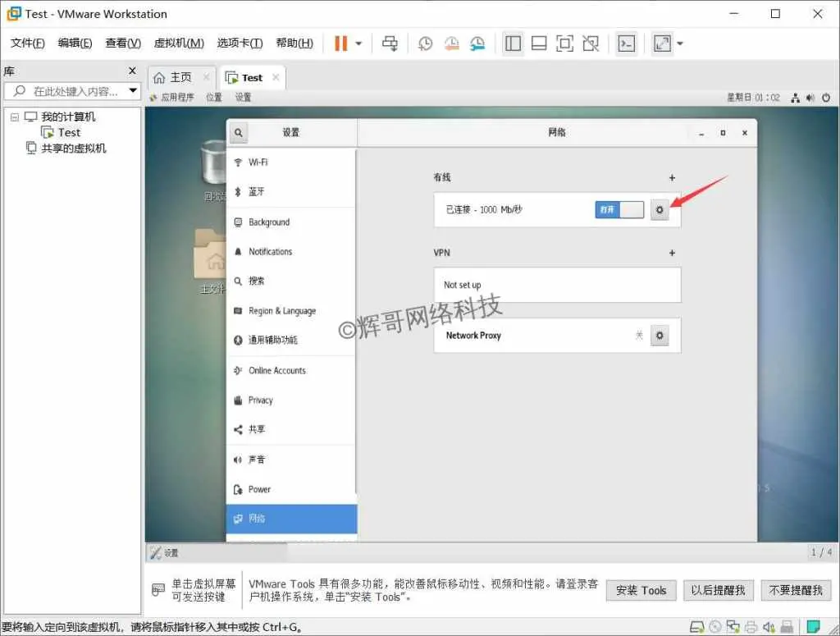Image resolution: width=840 pixels, height=636 pixels.
Task: Select 蓝牙 in settings sidebar
Action: [x=291, y=192]
